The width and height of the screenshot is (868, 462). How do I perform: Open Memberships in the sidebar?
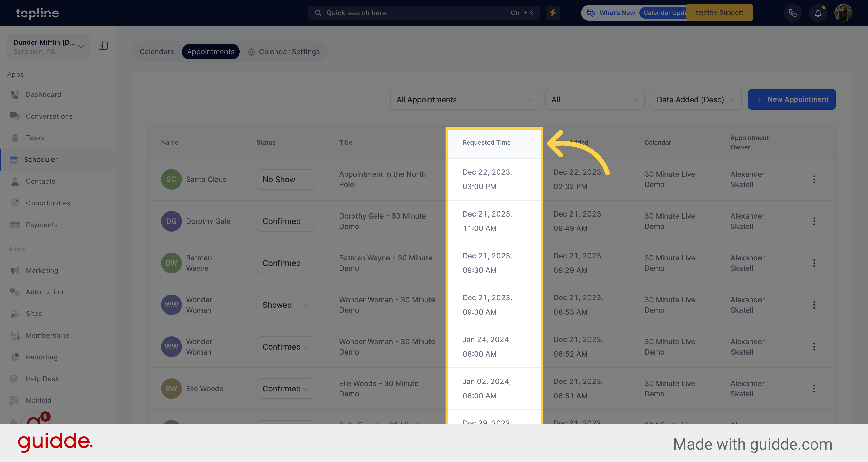point(48,335)
